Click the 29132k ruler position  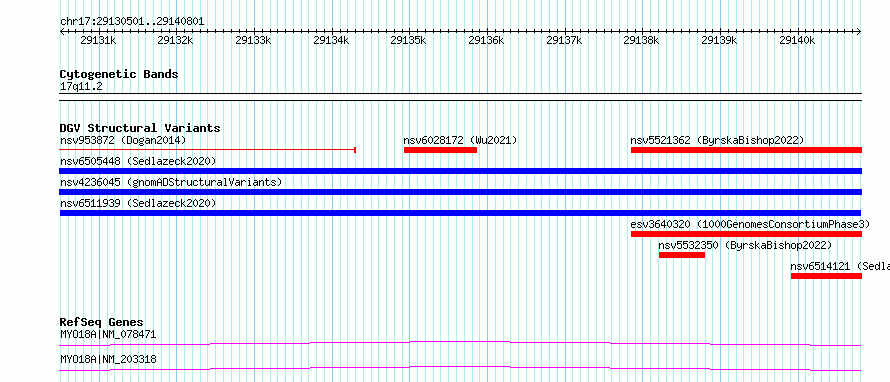point(175,40)
